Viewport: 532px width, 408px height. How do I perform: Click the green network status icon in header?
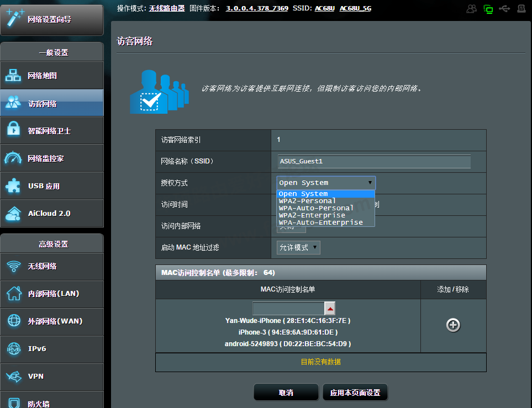pos(488,9)
